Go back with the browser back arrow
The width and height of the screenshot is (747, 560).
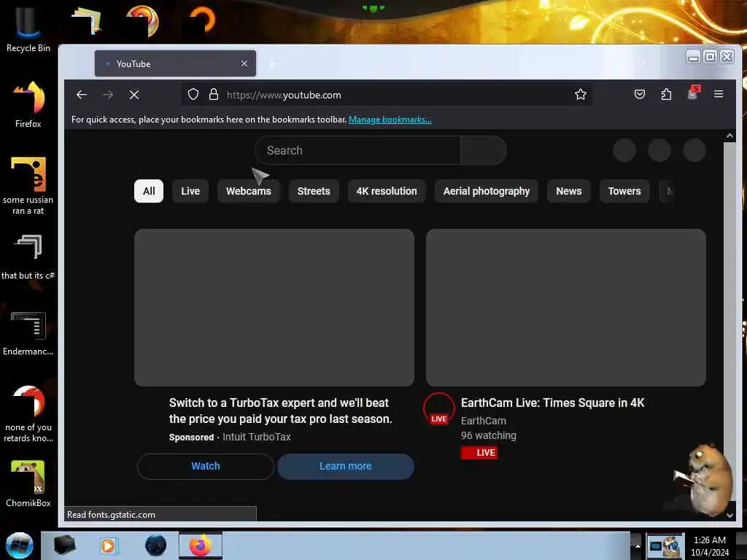pyautogui.click(x=82, y=95)
